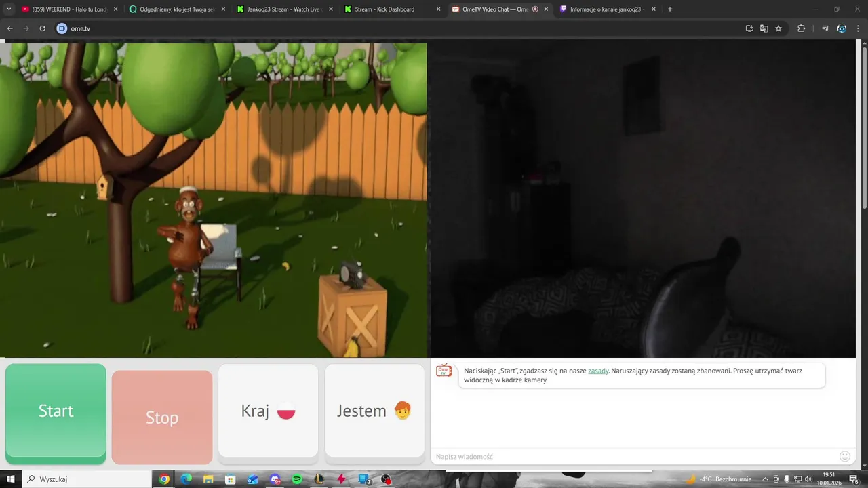
Task: Open the network tray icon
Action: click(x=797, y=479)
